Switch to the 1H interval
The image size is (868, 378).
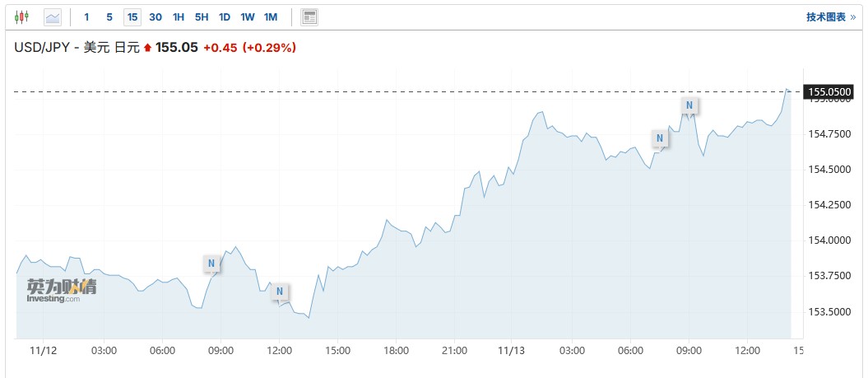[179, 16]
